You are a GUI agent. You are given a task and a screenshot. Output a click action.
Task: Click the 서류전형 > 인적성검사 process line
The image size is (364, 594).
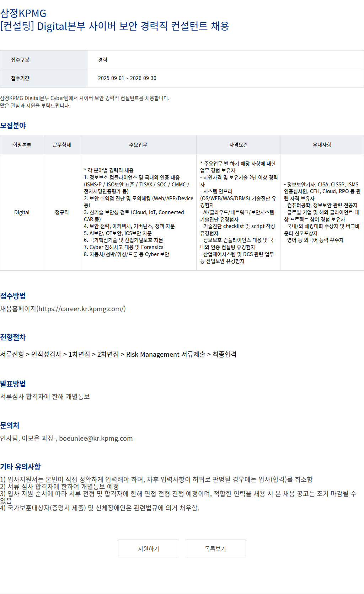118,354
